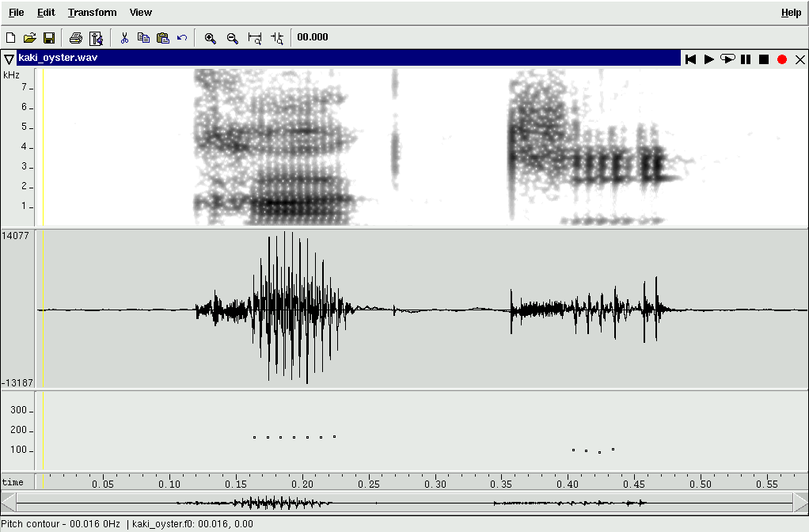Open the File menu
The height and width of the screenshot is (532, 809).
tap(17, 13)
